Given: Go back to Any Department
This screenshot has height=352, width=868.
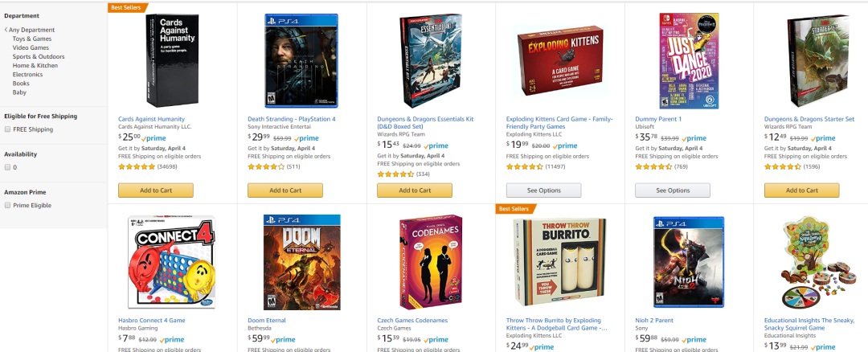Looking at the screenshot, I should pos(31,30).
